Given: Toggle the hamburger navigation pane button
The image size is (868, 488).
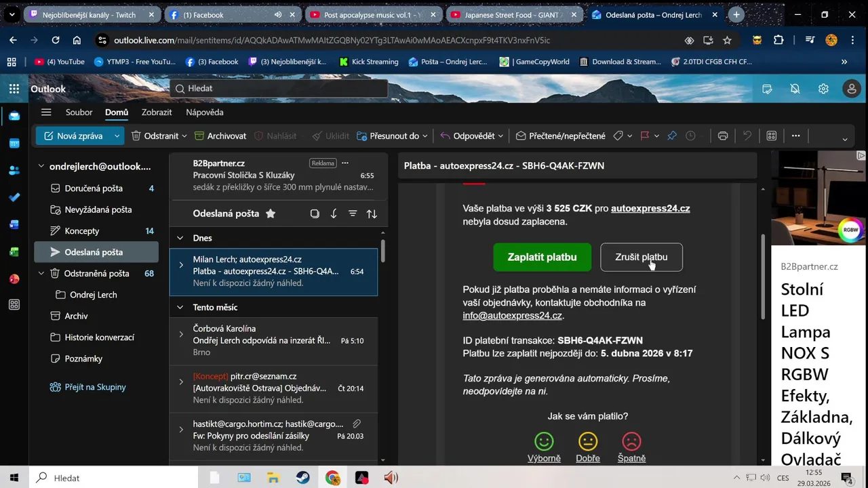Looking at the screenshot, I should click(x=46, y=113).
